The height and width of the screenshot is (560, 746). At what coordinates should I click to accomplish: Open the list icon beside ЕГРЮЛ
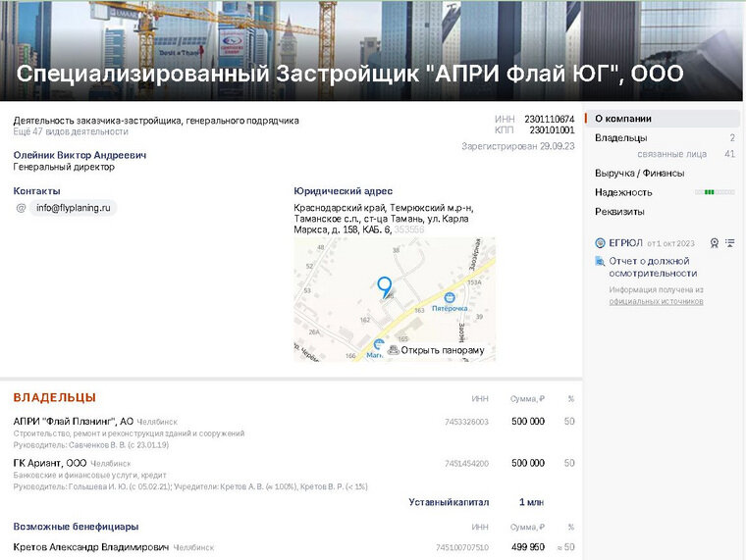730,243
